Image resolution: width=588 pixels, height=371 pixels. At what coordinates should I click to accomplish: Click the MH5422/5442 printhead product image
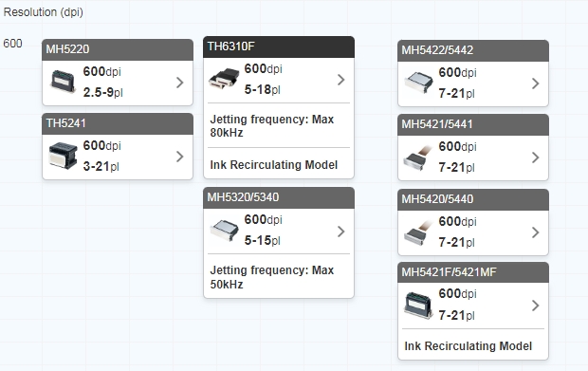click(418, 83)
